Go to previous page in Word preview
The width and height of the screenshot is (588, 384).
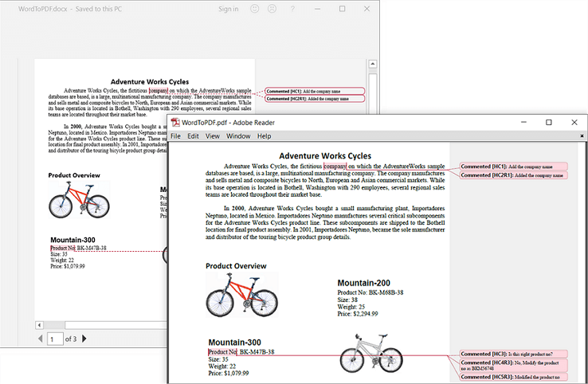(39, 339)
